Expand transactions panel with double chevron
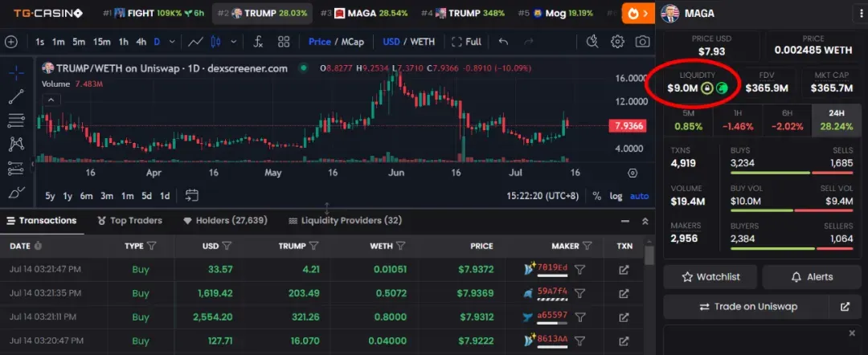Image resolution: width=868 pixels, height=355 pixels. (x=645, y=221)
